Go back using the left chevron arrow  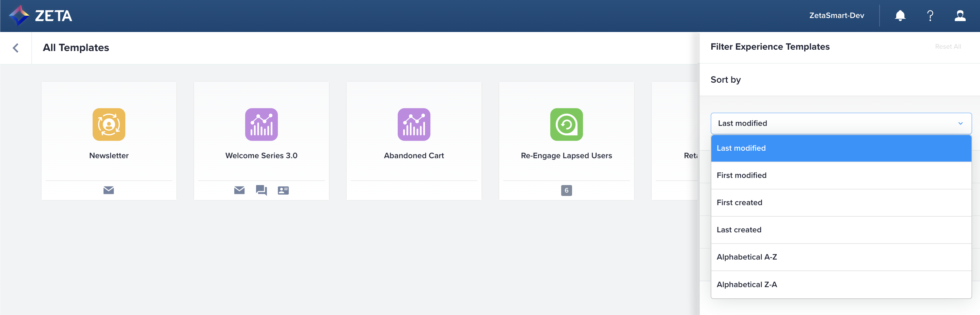click(16, 48)
